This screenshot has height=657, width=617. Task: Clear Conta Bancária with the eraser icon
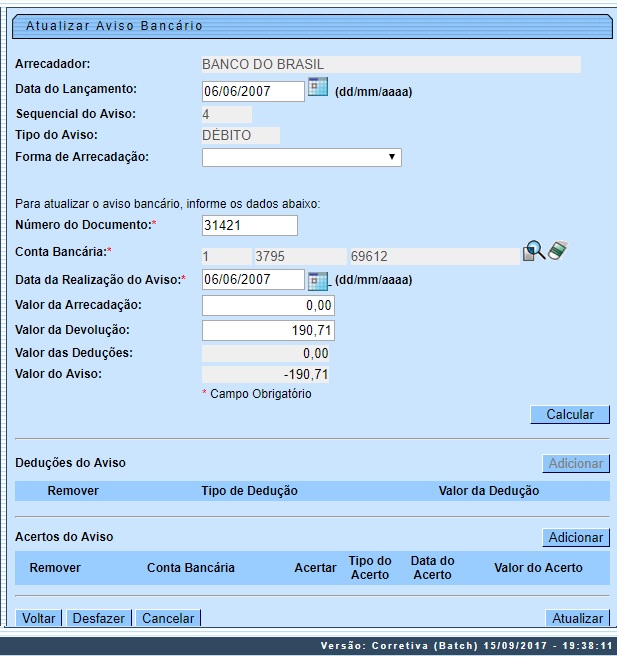click(x=557, y=252)
